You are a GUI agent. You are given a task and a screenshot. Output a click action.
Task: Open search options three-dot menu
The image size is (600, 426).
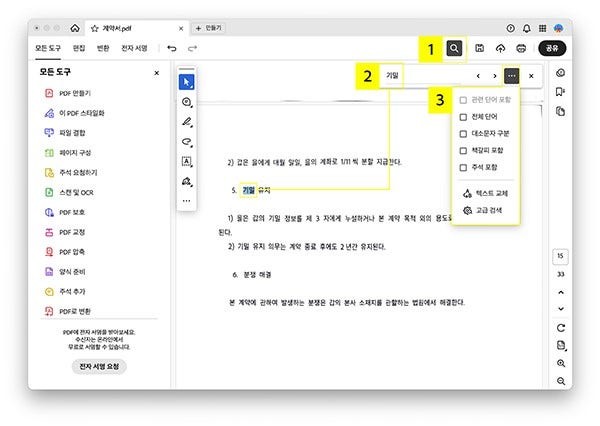tap(512, 76)
